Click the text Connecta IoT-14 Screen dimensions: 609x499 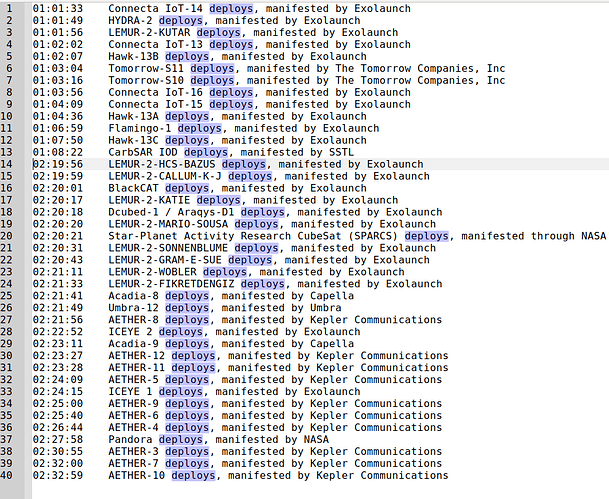[x=155, y=8]
